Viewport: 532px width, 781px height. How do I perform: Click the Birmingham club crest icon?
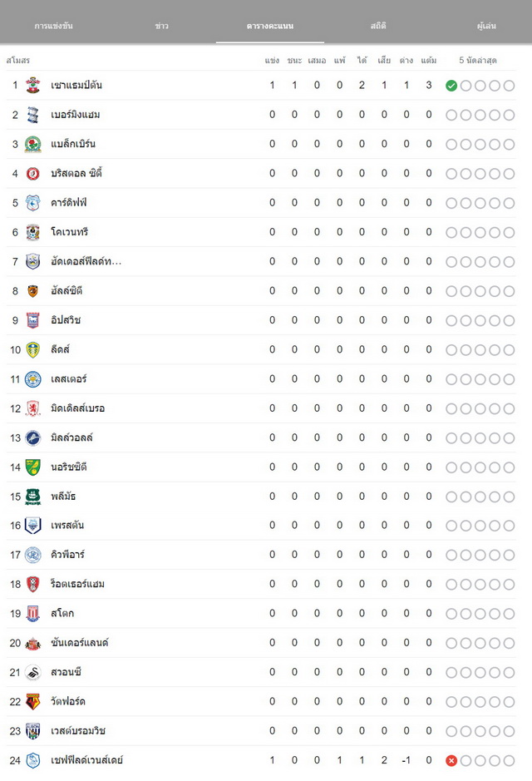(33, 115)
